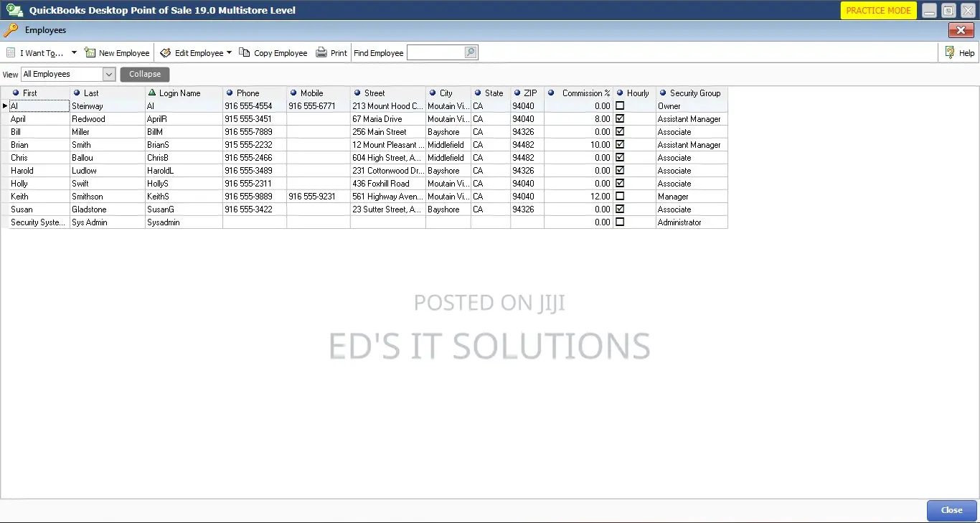Click the First column header dot icon

click(x=16, y=93)
